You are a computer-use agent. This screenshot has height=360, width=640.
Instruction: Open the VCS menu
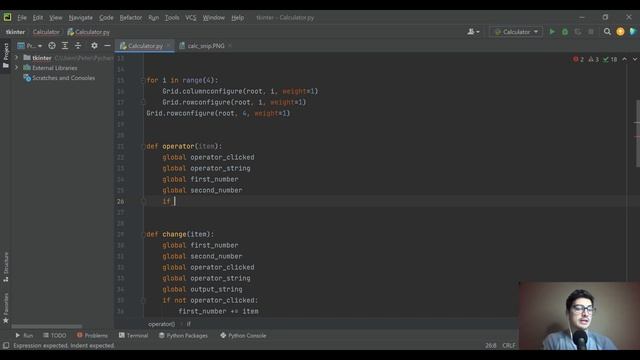191,18
